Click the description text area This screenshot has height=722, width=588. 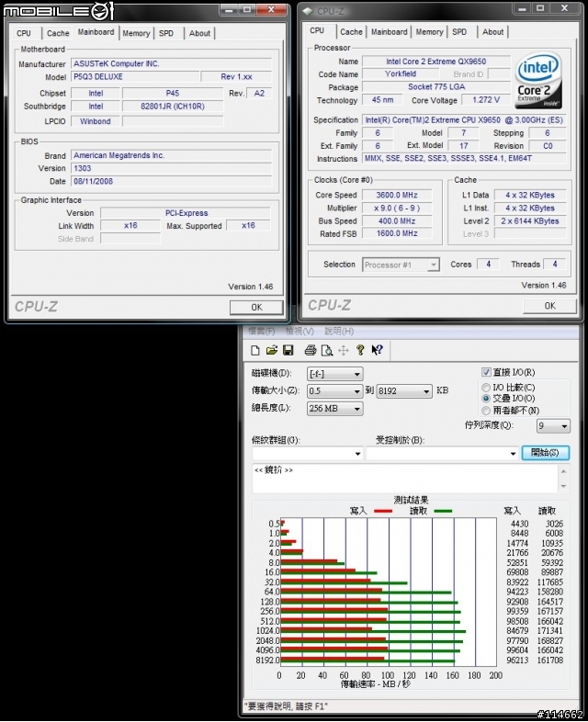pyautogui.click(x=405, y=478)
